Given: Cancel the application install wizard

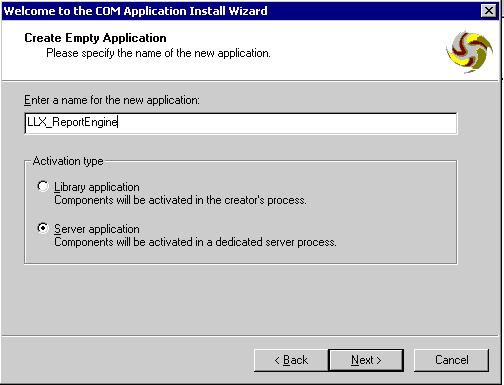Looking at the screenshot, I should [x=451, y=360].
